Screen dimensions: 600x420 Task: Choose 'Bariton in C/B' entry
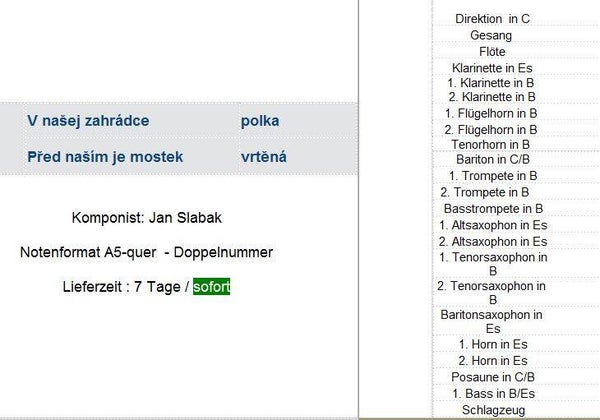(x=492, y=159)
